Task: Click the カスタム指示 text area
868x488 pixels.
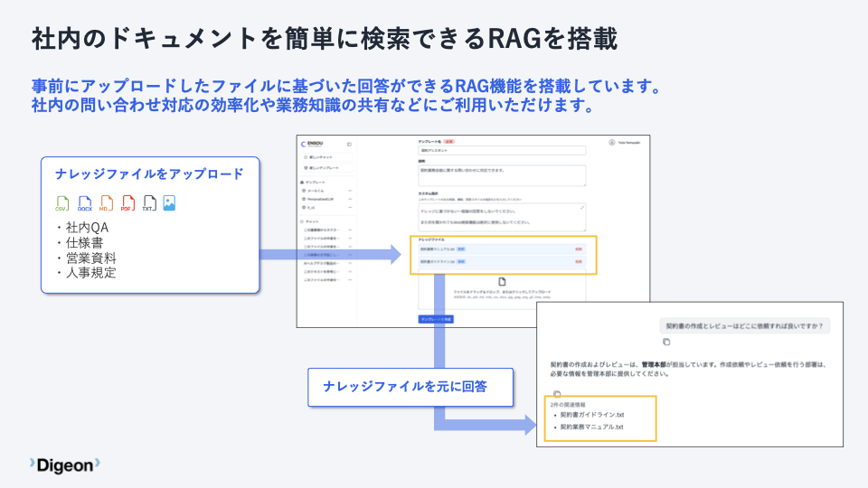Action: point(502,217)
